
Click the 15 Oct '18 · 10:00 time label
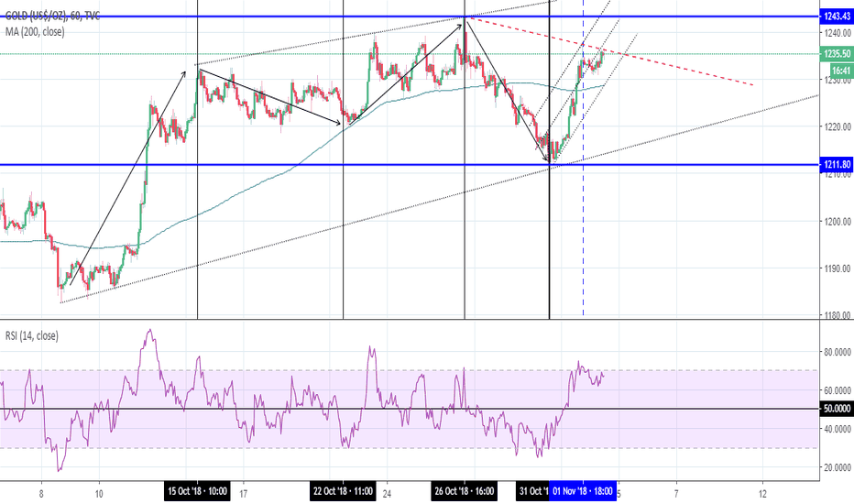pos(197,491)
